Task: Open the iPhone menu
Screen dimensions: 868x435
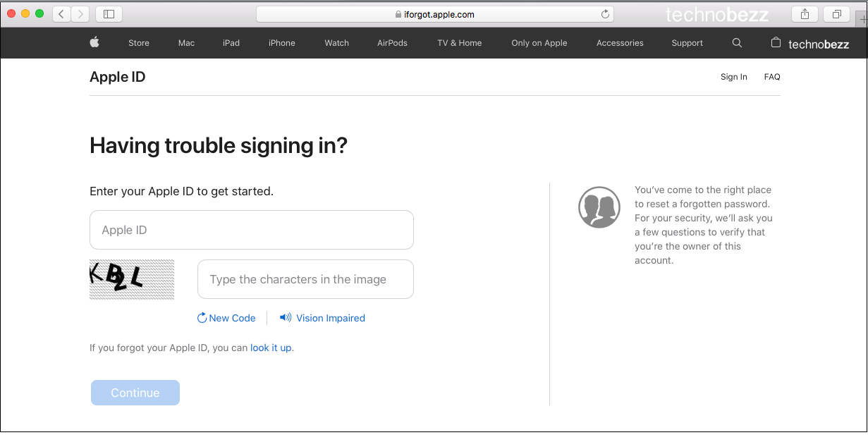Action: (x=282, y=43)
